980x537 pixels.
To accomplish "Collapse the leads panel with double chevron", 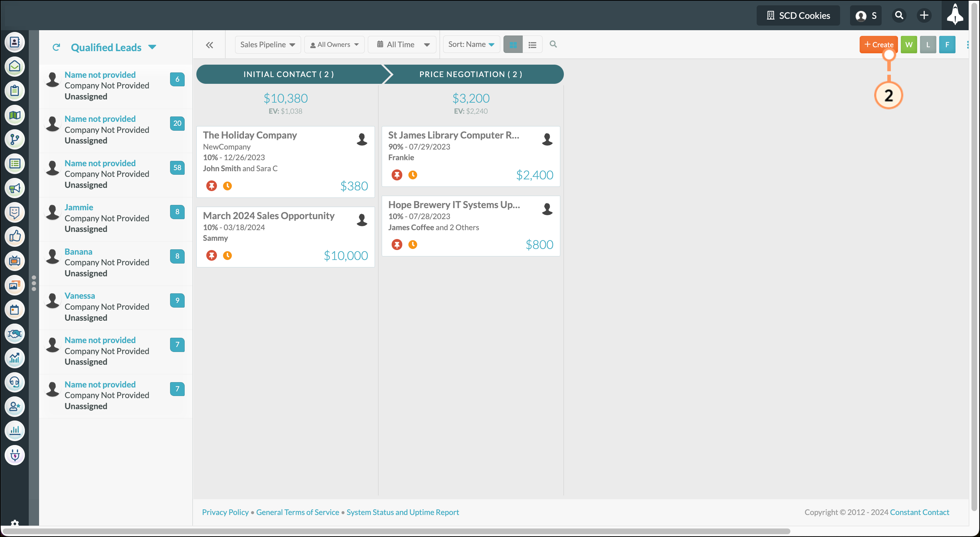I will pyautogui.click(x=209, y=45).
